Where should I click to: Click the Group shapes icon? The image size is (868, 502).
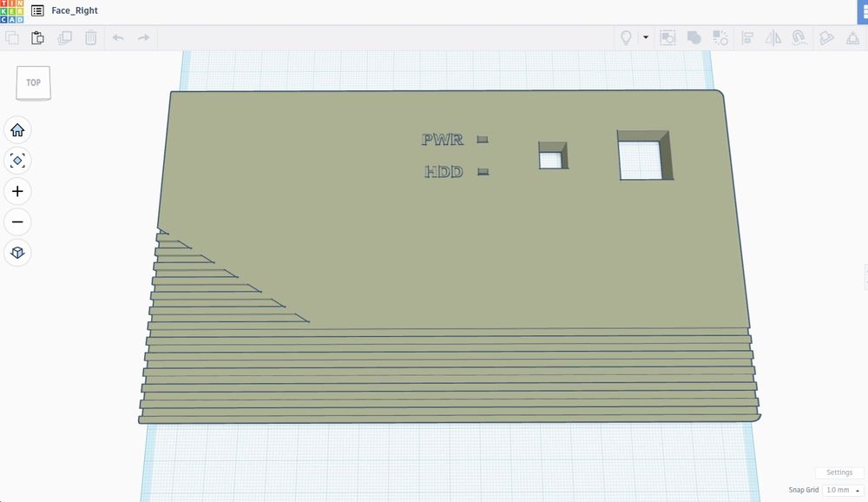(667, 37)
